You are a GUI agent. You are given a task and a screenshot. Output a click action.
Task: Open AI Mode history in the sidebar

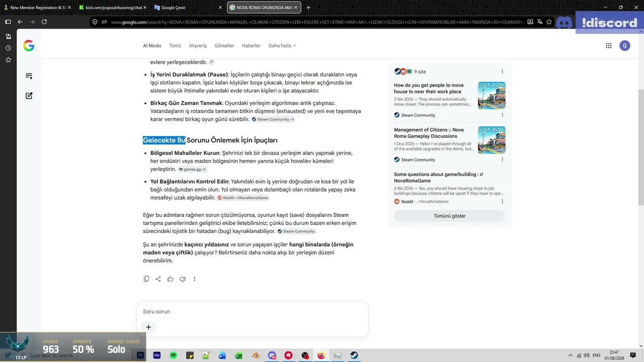coord(29,76)
